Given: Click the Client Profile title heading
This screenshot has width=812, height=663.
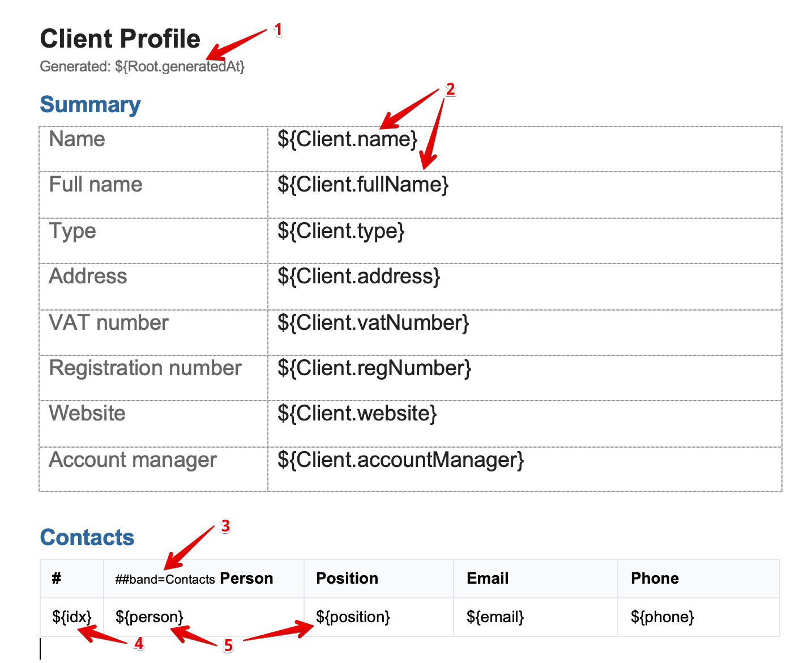Looking at the screenshot, I should pyautogui.click(x=120, y=39).
